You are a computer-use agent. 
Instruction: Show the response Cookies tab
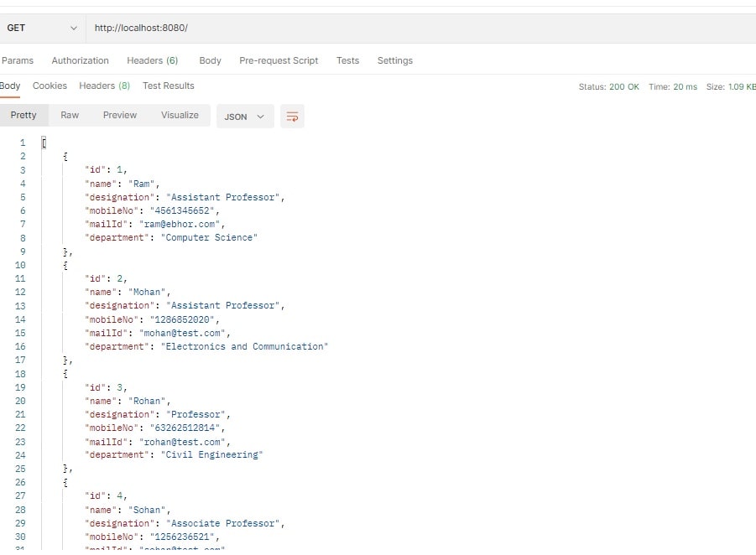(50, 86)
